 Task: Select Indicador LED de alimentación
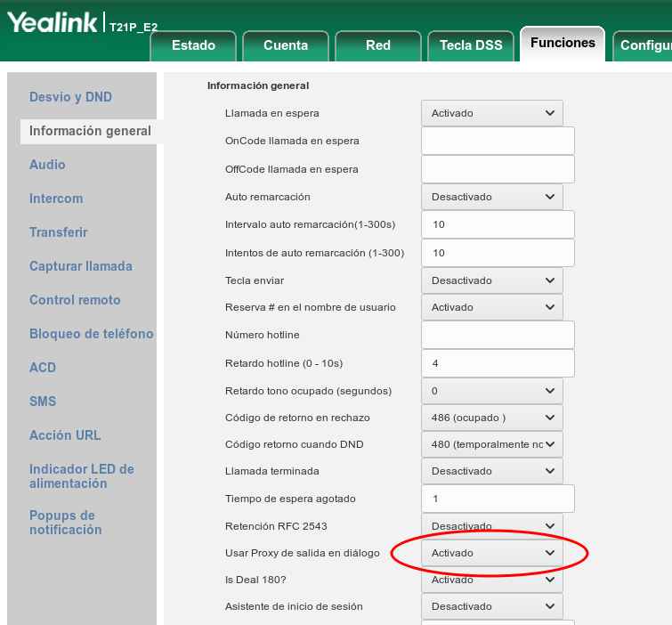click(x=81, y=476)
